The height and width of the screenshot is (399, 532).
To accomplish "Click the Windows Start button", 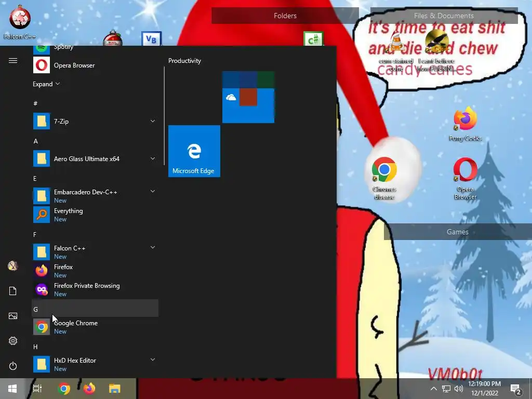I will (x=12, y=389).
